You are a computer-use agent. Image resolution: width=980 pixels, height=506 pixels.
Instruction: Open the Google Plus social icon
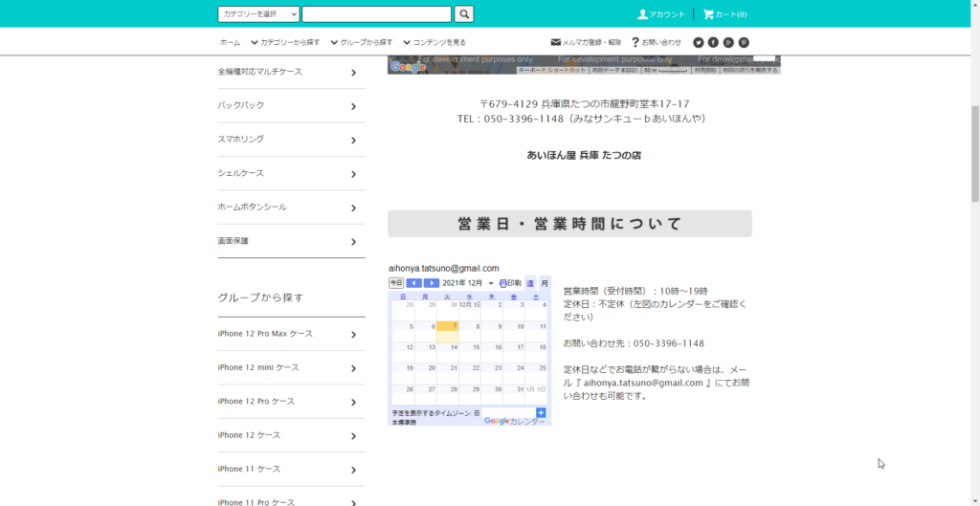[x=728, y=42]
